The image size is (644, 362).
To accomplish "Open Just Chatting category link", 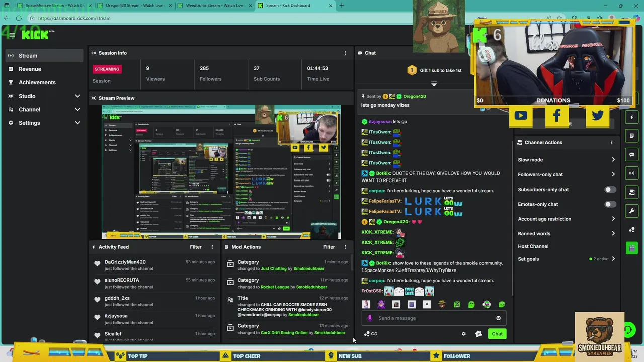I will click(x=274, y=269).
